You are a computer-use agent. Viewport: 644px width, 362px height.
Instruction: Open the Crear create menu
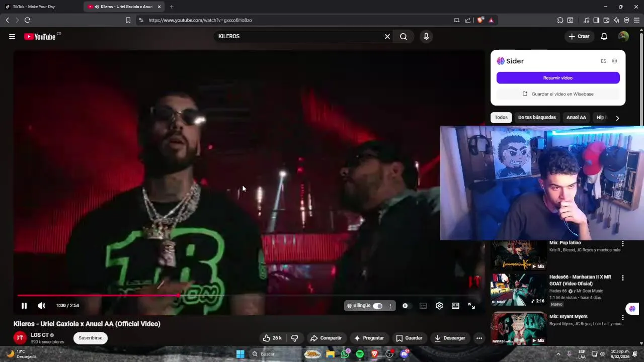(579, 37)
